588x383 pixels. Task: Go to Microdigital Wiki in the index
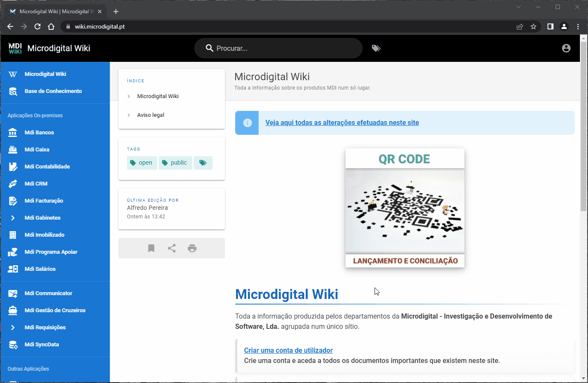click(x=158, y=96)
